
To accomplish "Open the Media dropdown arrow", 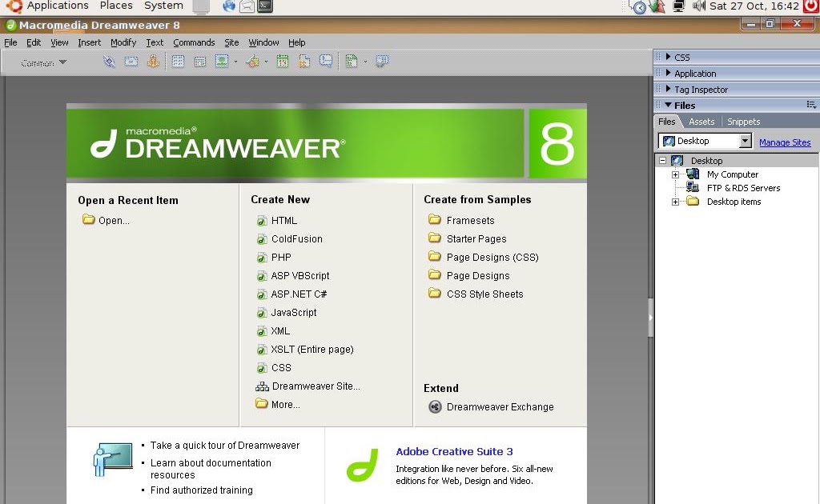I will tap(266, 62).
